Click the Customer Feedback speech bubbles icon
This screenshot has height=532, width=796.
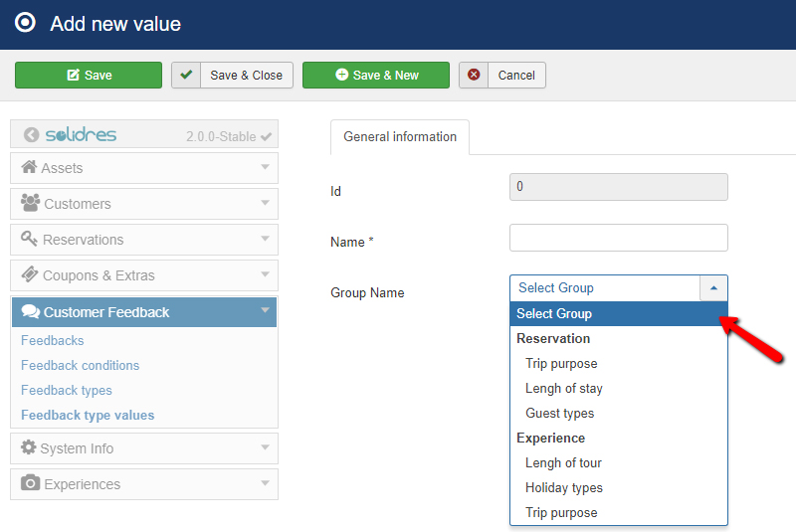(31, 311)
